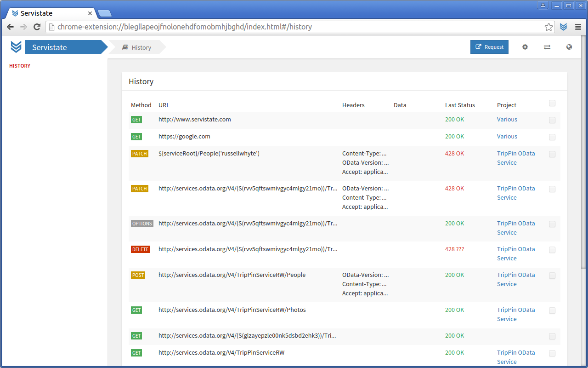Screen dimensions: 588x368
Task: Click the Servistate logo icon
Action: (16, 47)
